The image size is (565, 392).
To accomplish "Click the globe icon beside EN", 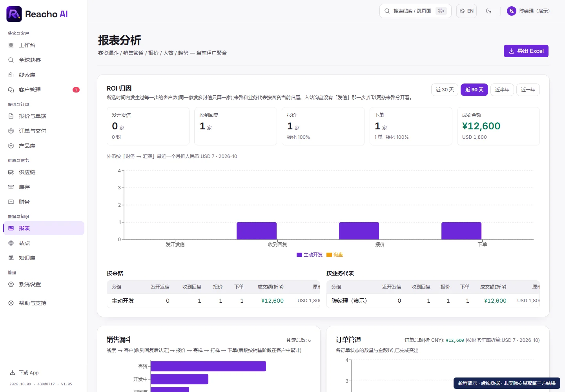I will tap(462, 11).
